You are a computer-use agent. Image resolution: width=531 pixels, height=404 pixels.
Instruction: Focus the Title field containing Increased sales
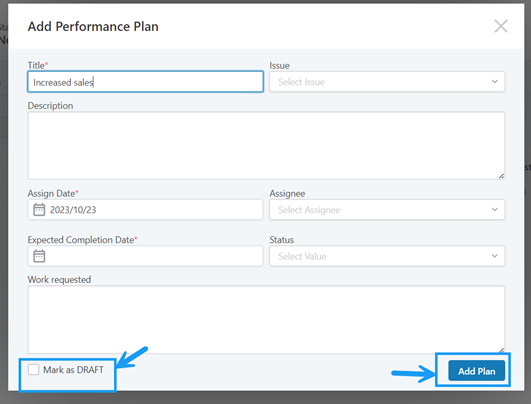tap(146, 82)
